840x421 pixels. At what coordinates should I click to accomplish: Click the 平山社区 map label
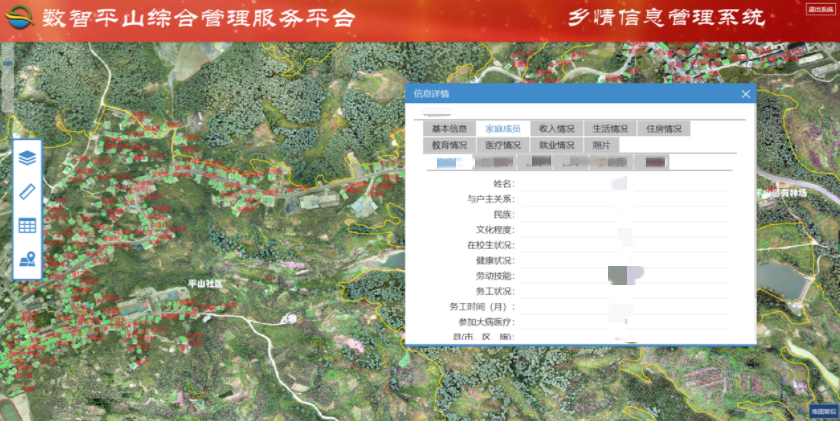point(205,283)
